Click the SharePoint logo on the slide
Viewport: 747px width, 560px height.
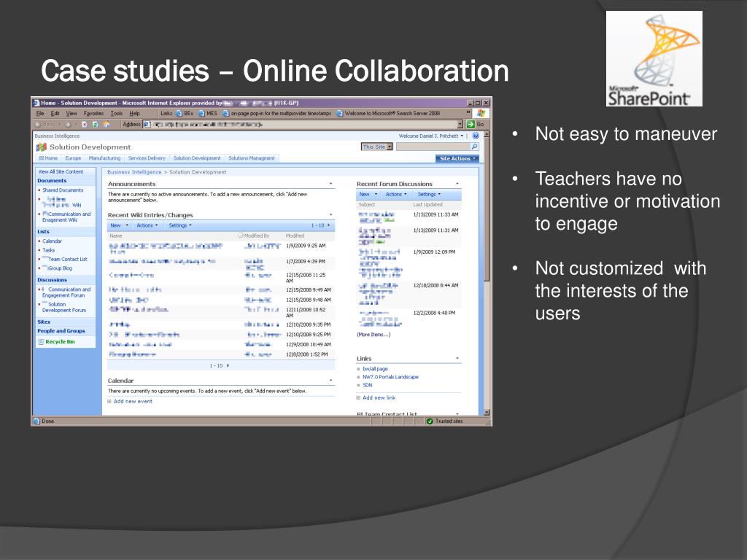(654, 58)
